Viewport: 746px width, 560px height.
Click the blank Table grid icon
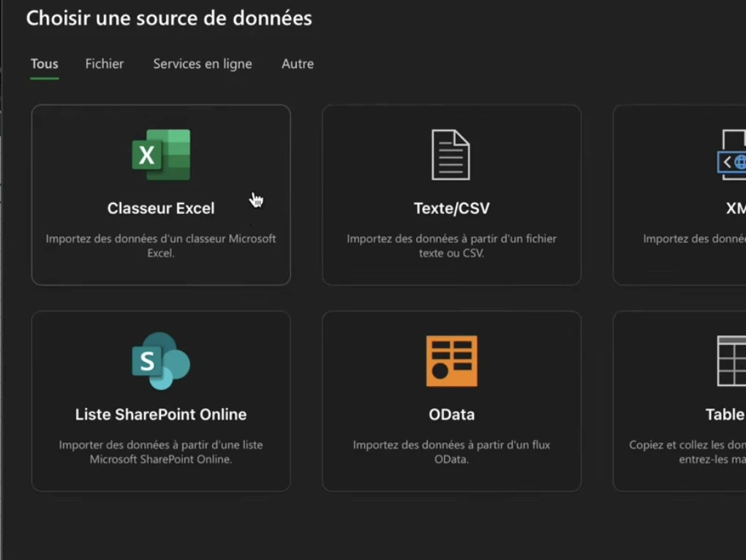click(731, 361)
